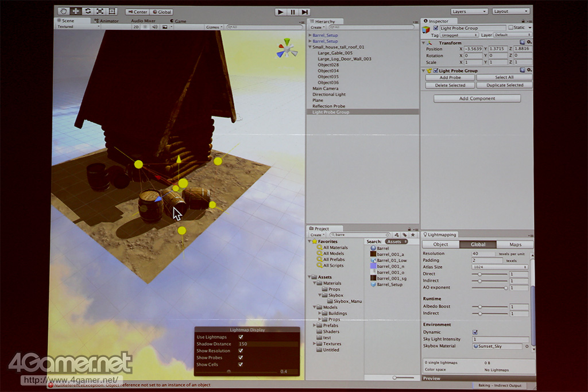Open the Static options dropdown arrow
This screenshot has height=392, width=588.
point(529,28)
